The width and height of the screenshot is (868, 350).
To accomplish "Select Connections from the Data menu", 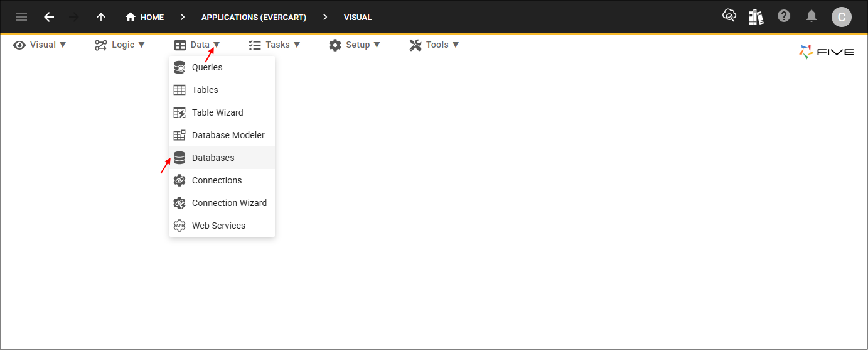I will tap(222, 180).
